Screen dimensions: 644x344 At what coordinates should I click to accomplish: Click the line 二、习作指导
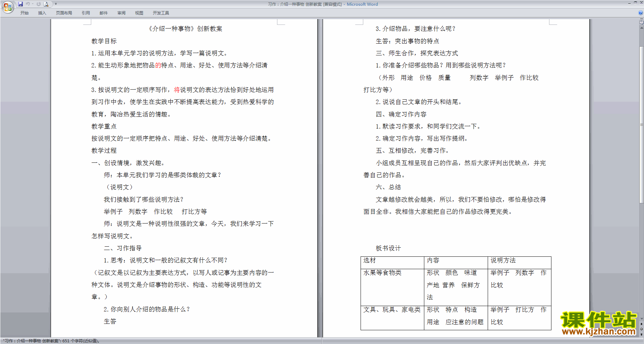tap(123, 248)
